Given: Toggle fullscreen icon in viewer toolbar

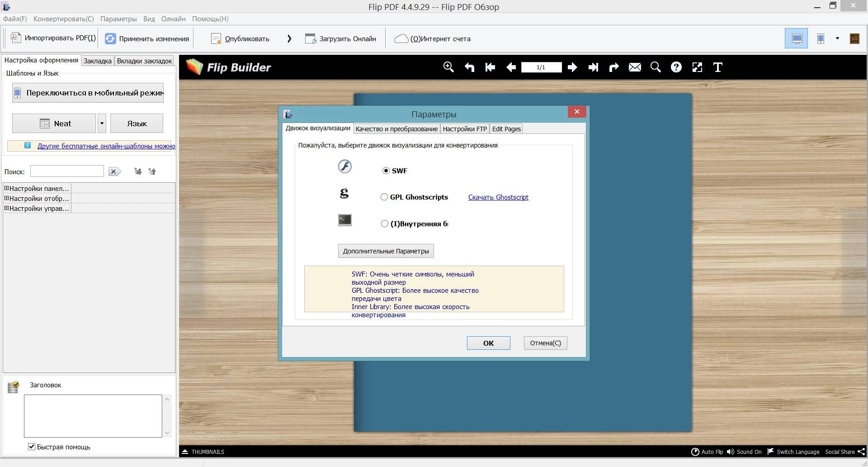Looking at the screenshot, I should tap(697, 67).
